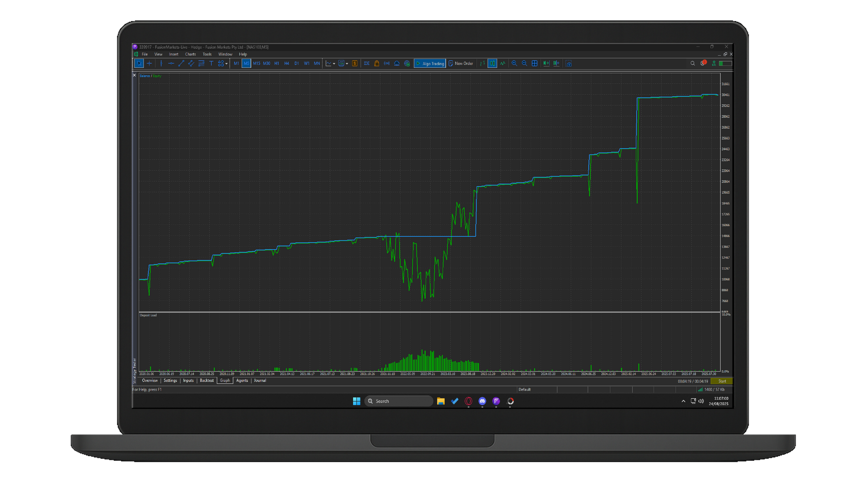Switch to the Overview tab
This screenshot has width=868, height=488.
pyautogui.click(x=149, y=381)
